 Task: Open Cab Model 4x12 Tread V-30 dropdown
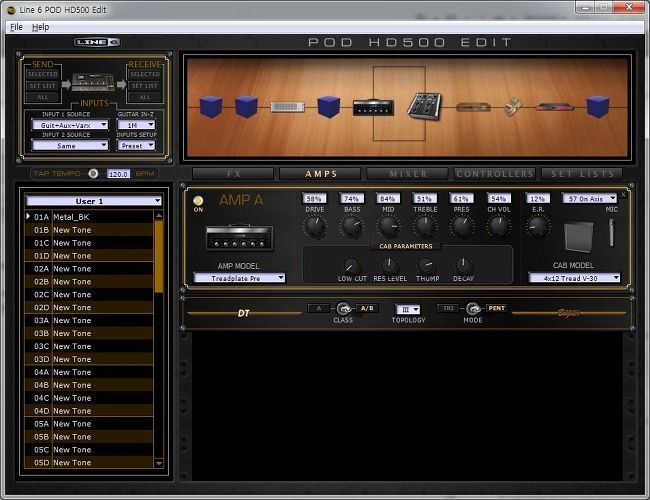click(x=574, y=278)
